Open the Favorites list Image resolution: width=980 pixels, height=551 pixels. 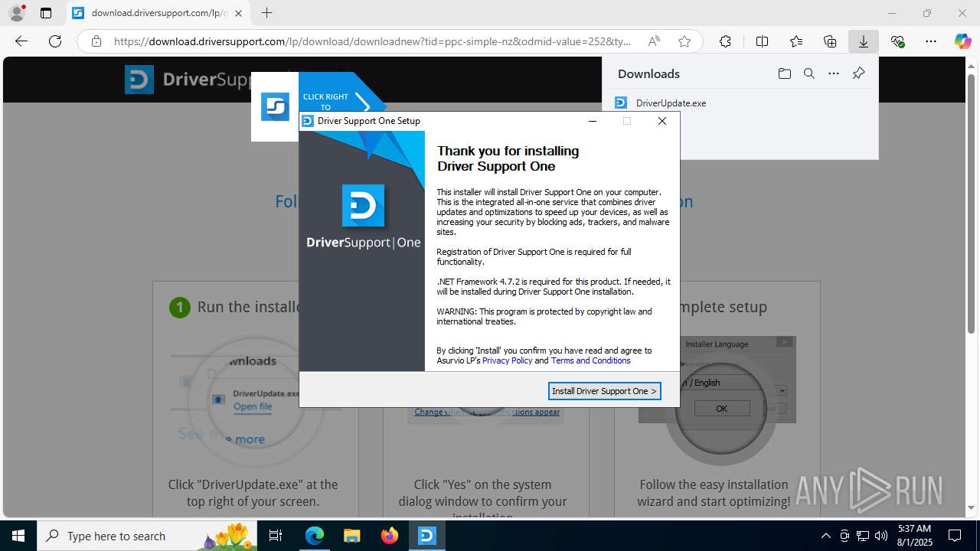[x=796, y=41]
